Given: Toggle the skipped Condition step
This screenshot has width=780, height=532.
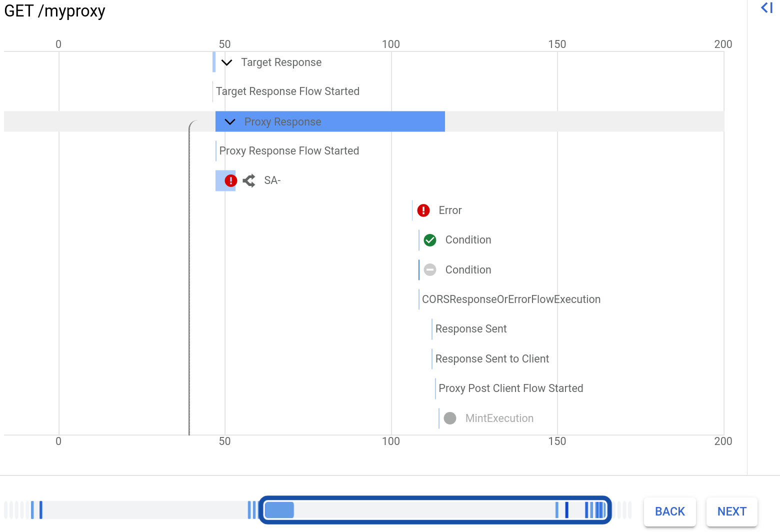Looking at the screenshot, I should (x=468, y=269).
